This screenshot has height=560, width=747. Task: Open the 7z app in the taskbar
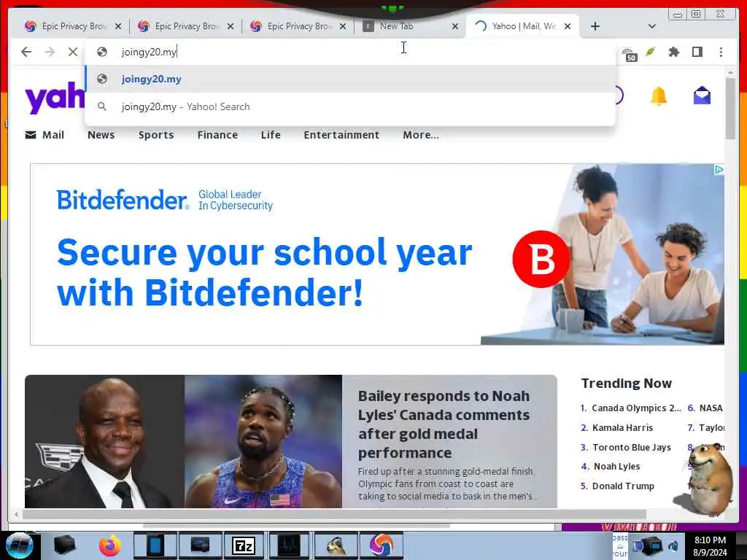click(244, 545)
